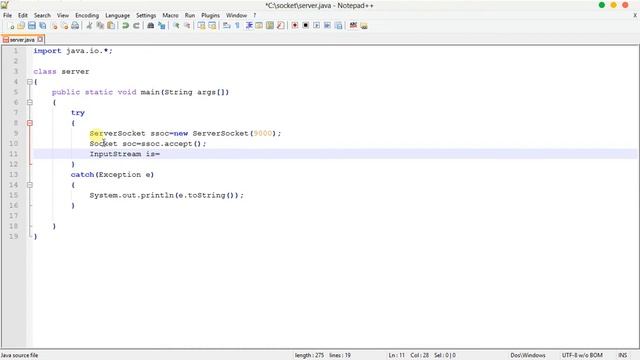The width and height of the screenshot is (640, 360).
Task: Click the second-to-last toolbar plugin icon
Action: 353,26
